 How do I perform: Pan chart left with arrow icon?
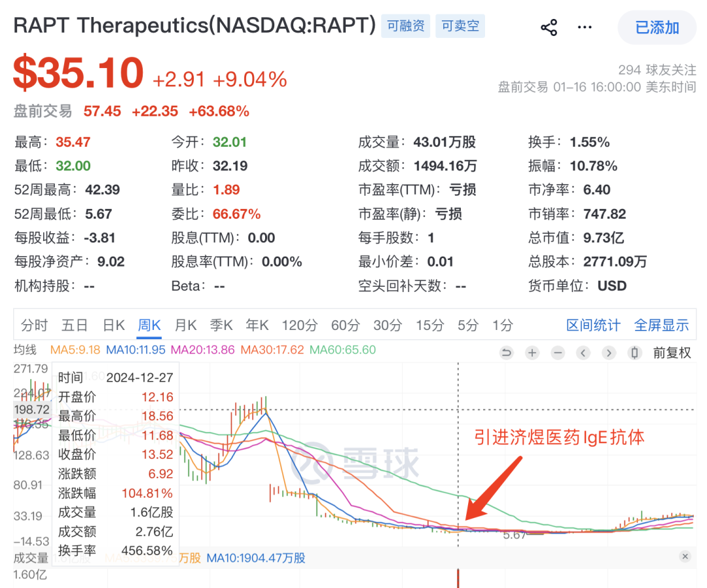click(583, 353)
